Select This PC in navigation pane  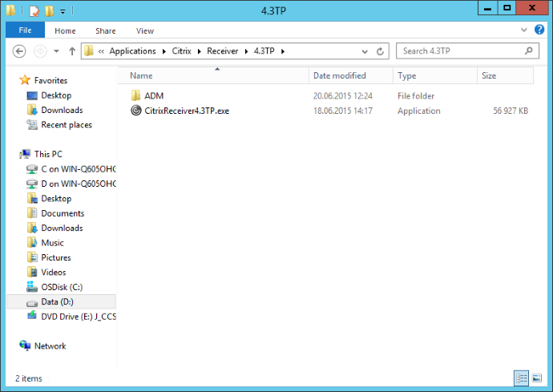click(48, 154)
